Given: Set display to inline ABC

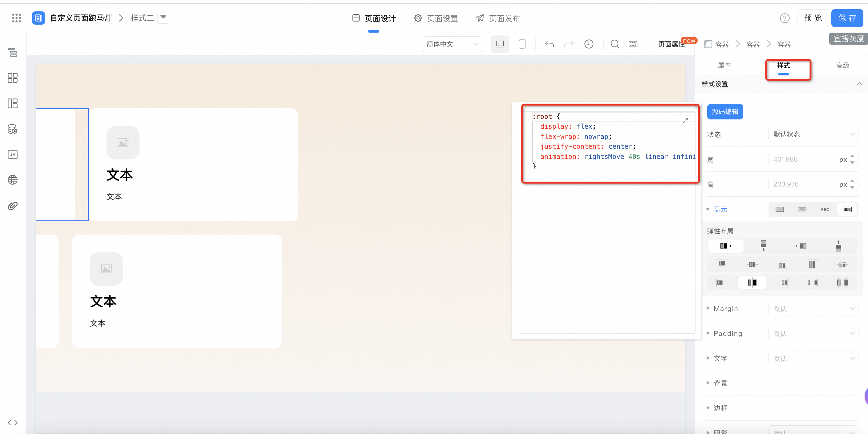Looking at the screenshot, I should 825,209.
